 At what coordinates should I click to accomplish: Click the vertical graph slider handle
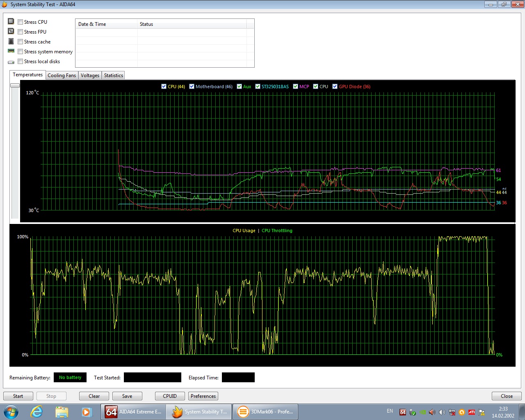click(x=15, y=85)
